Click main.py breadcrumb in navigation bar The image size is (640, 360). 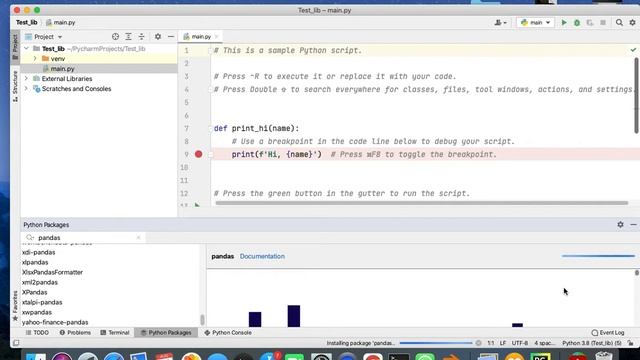pyautogui.click(x=60, y=22)
